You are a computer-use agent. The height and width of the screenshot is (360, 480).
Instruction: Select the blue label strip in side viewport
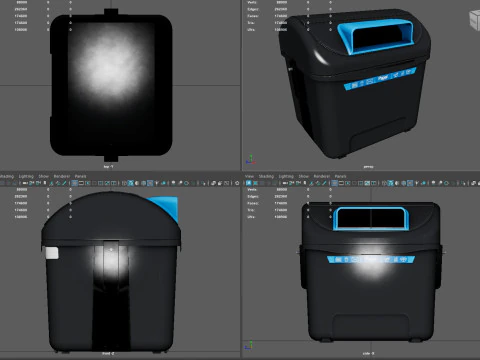371,259
